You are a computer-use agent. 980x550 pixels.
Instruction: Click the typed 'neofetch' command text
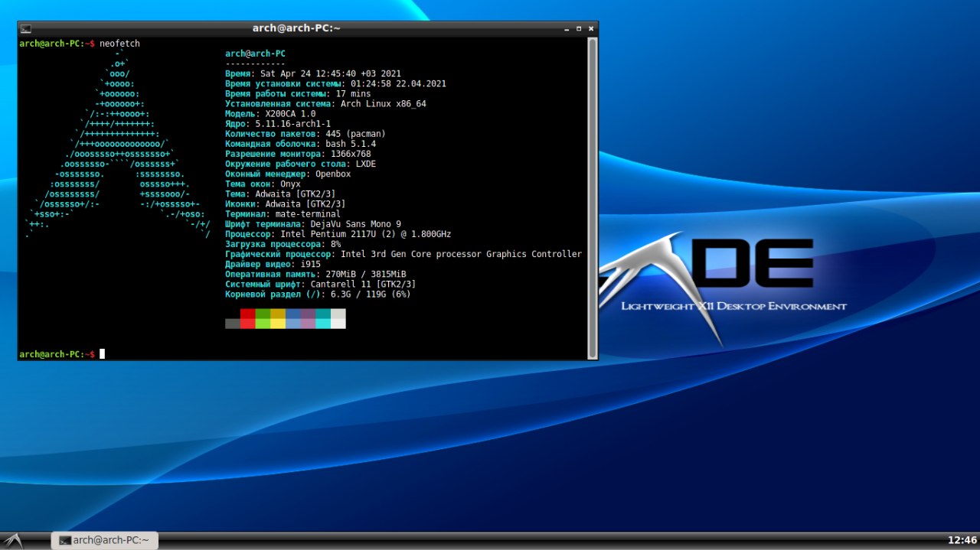pos(119,44)
